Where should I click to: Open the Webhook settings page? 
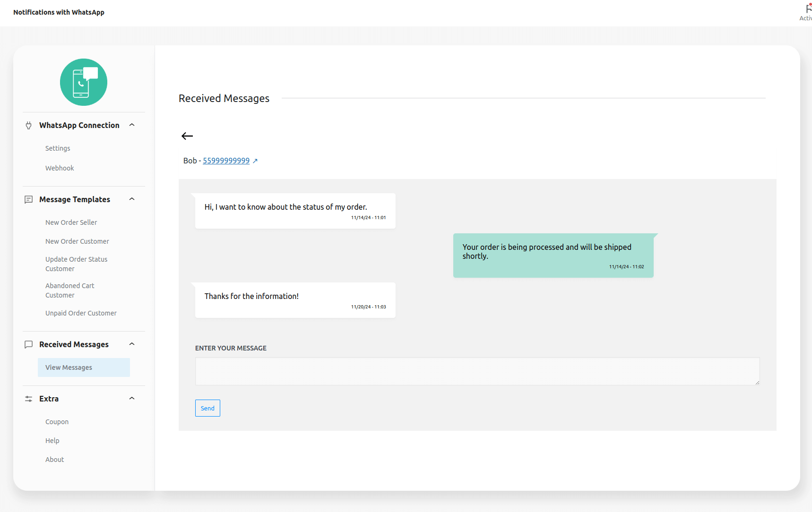60,168
